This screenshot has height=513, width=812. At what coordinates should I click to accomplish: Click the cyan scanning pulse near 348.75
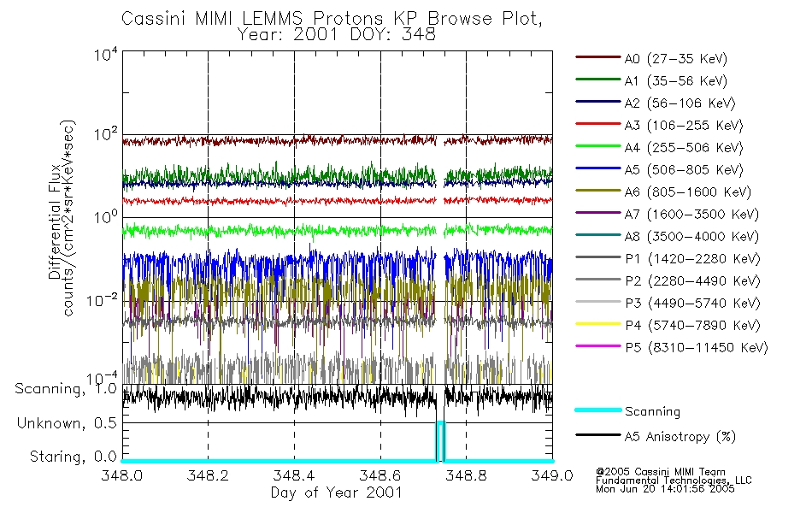pyautogui.click(x=440, y=440)
